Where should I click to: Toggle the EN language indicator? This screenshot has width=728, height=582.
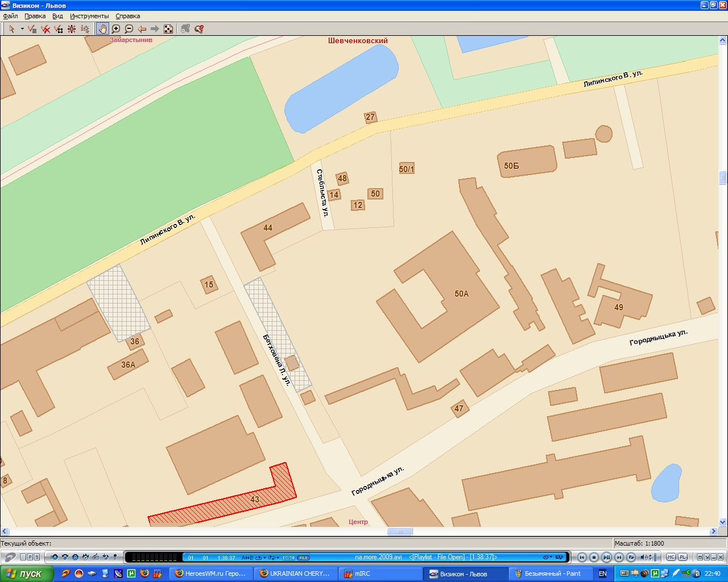point(602,573)
